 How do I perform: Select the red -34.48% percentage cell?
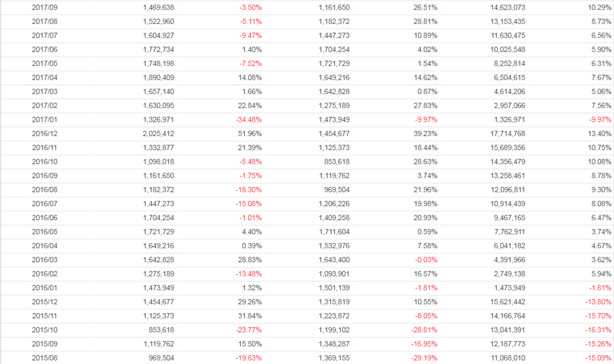[x=248, y=120]
